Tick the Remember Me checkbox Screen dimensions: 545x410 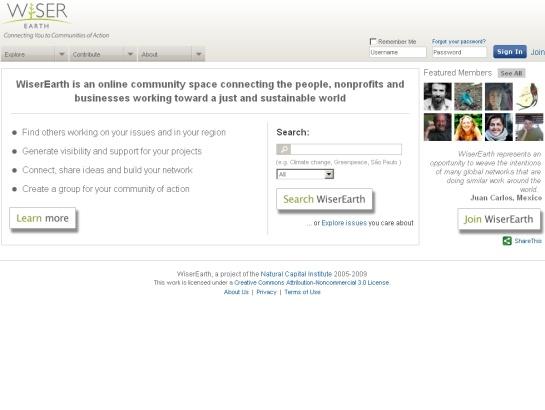click(373, 42)
